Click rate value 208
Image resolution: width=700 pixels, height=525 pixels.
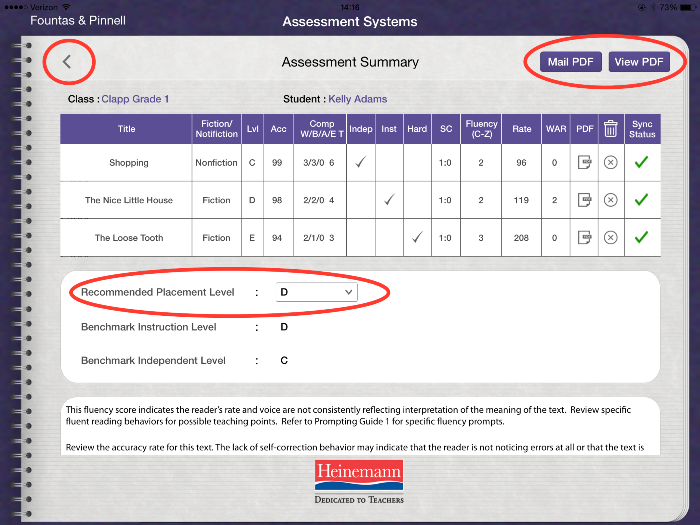coord(521,238)
